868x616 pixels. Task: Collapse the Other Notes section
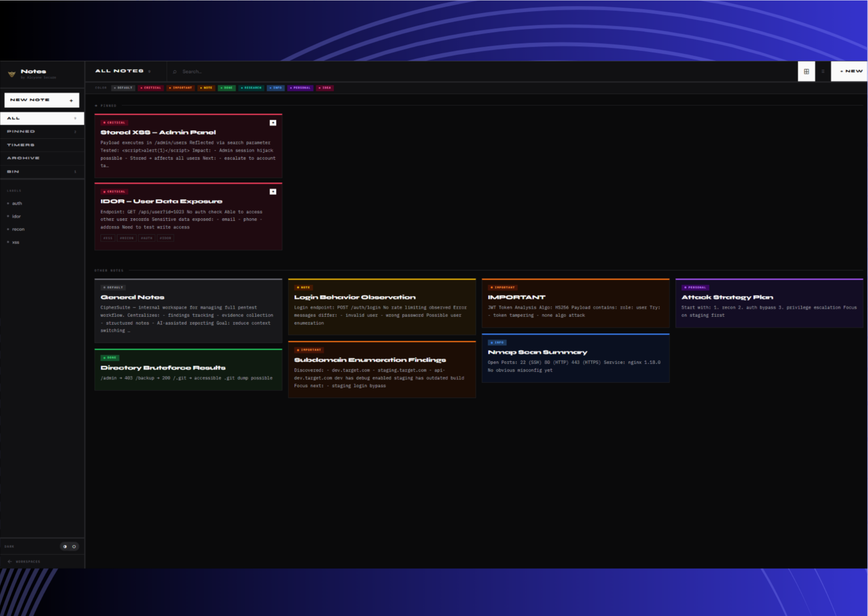(109, 271)
